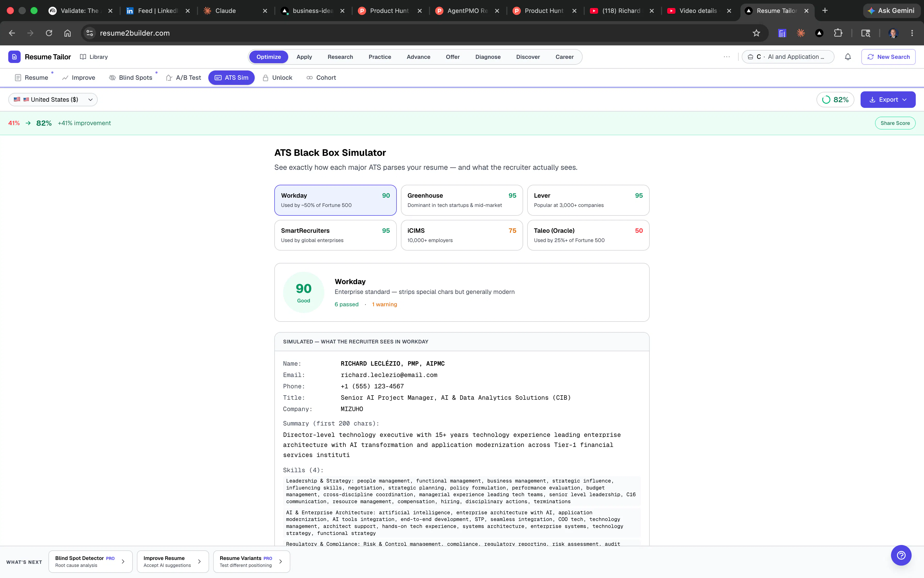Select the Lever ATS card
924x578 pixels.
[x=588, y=200]
